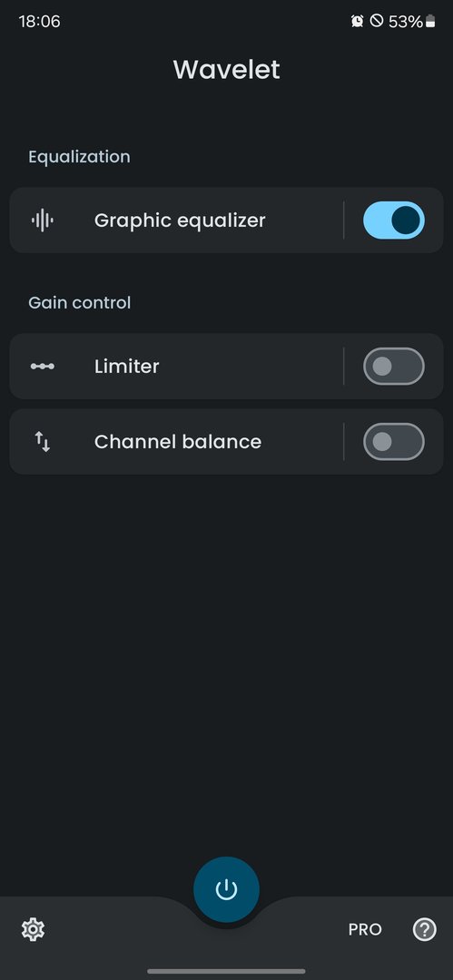Tap the Wavelet title heading
Screen dimensions: 453x980
[227, 69]
